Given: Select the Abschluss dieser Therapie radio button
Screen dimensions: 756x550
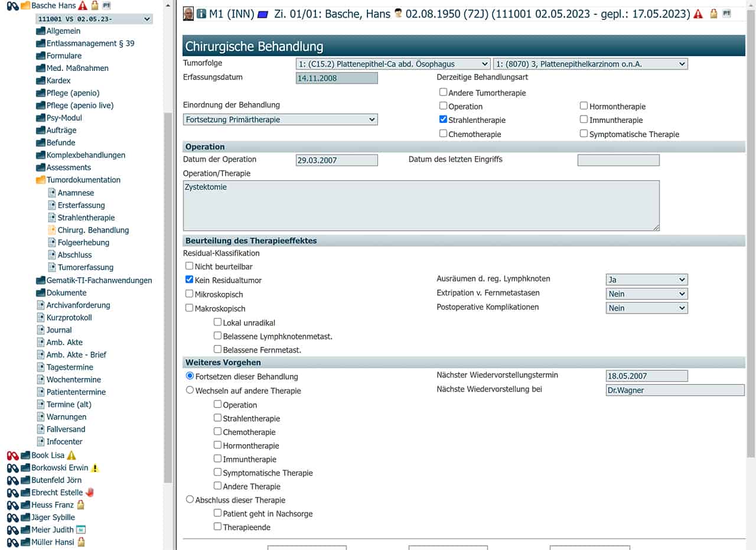Looking at the screenshot, I should [x=190, y=499].
